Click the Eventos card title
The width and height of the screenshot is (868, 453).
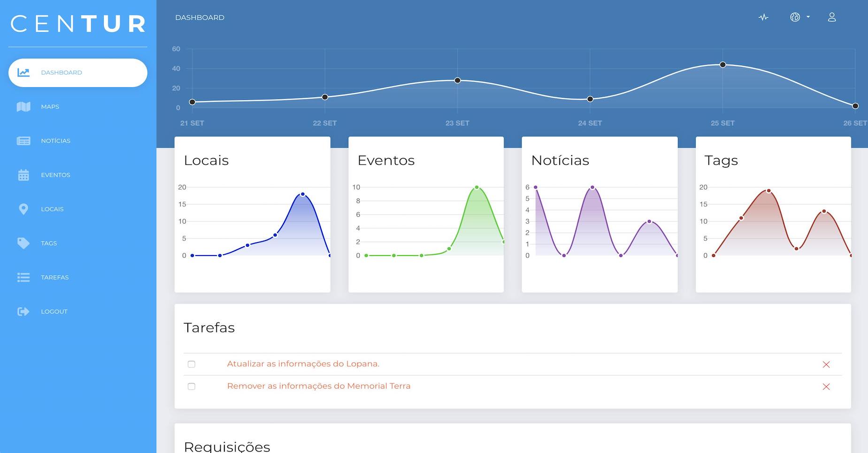click(386, 160)
